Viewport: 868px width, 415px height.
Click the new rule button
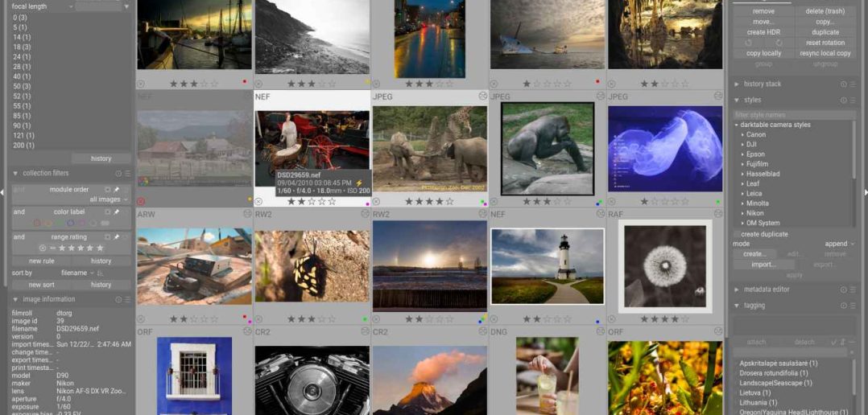[41, 261]
